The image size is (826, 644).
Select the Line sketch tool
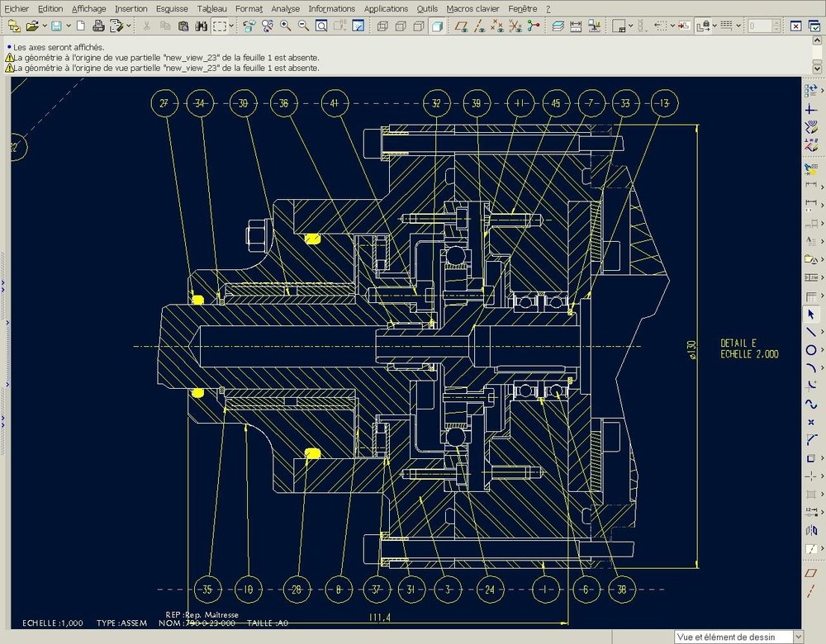[x=811, y=331]
